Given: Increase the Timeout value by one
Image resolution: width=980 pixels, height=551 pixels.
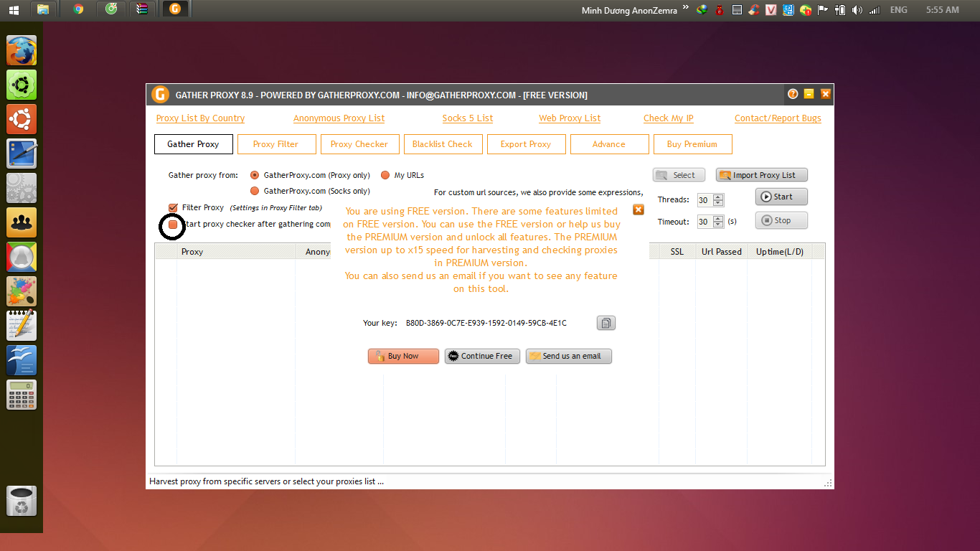Looking at the screenshot, I should (x=719, y=219).
